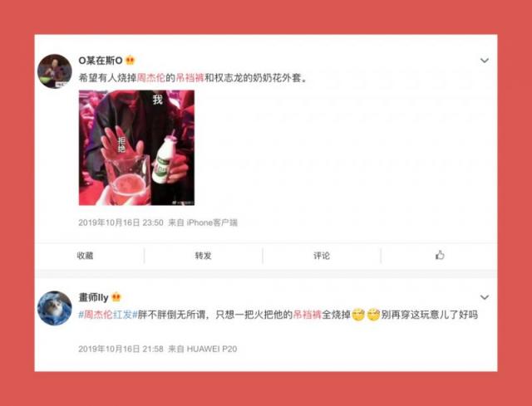Open the 吊裆裤 link in second post
Viewport: 532px width, 406px height.
(x=307, y=315)
